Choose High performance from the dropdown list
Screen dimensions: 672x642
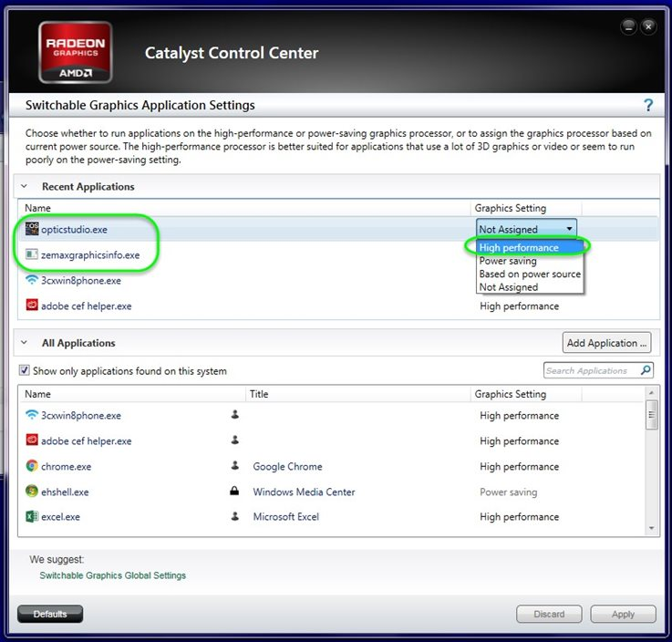point(530,247)
